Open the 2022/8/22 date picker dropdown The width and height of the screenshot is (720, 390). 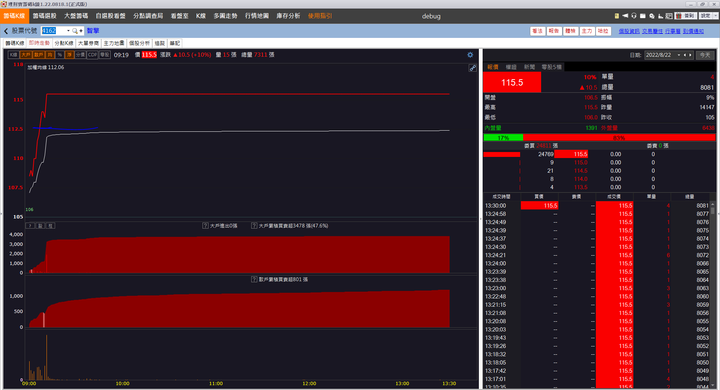[679, 55]
